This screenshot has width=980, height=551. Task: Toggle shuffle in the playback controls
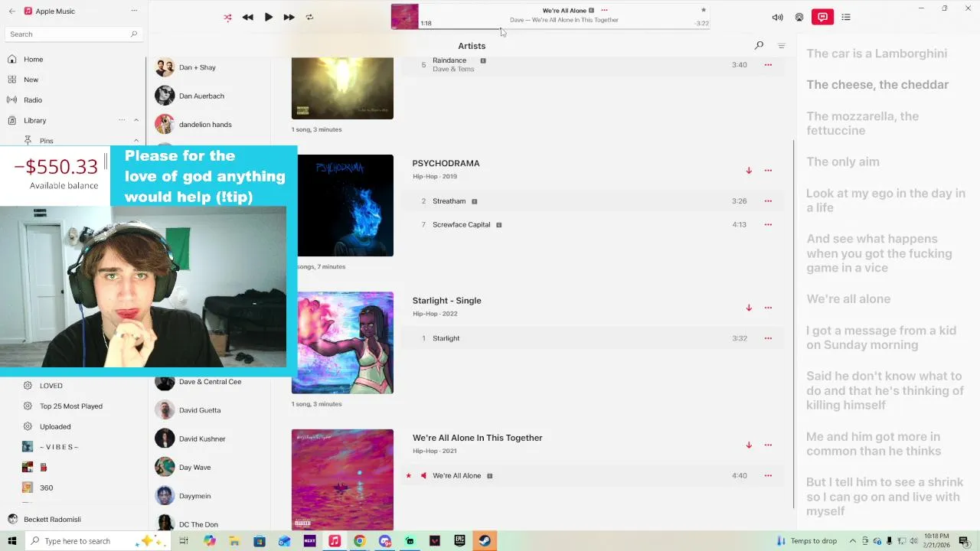pos(227,17)
